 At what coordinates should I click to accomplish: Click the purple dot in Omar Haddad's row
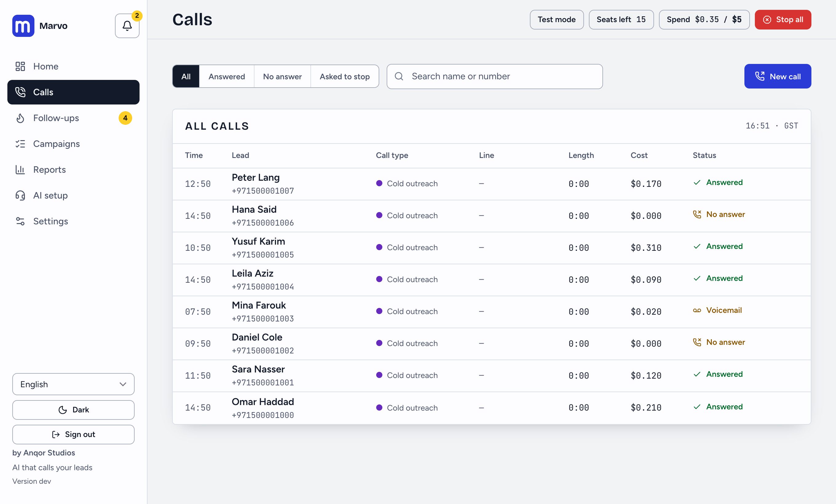(x=379, y=407)
